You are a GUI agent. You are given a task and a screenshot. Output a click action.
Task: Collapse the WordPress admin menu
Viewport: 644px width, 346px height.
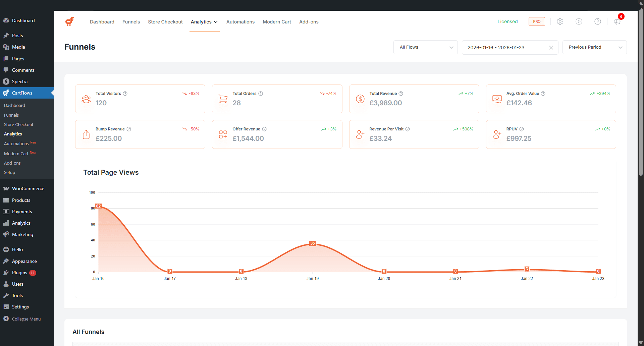[x=27, y=319]
